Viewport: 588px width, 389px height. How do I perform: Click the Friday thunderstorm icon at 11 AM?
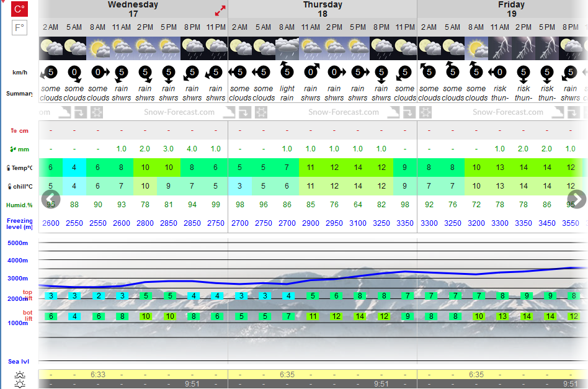(x=499, y=48)
